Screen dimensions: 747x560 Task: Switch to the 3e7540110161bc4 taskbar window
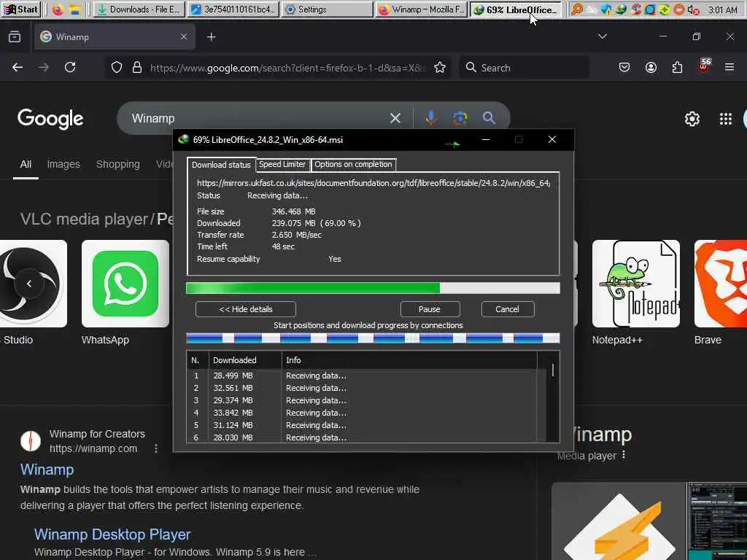[x=233, y=9]
